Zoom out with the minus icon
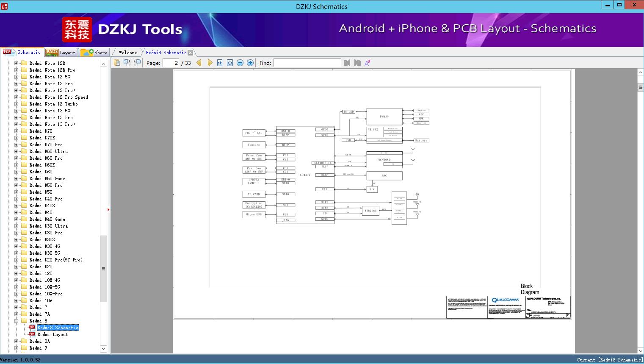Screen dimensions: 644x364 coord(240,63)
